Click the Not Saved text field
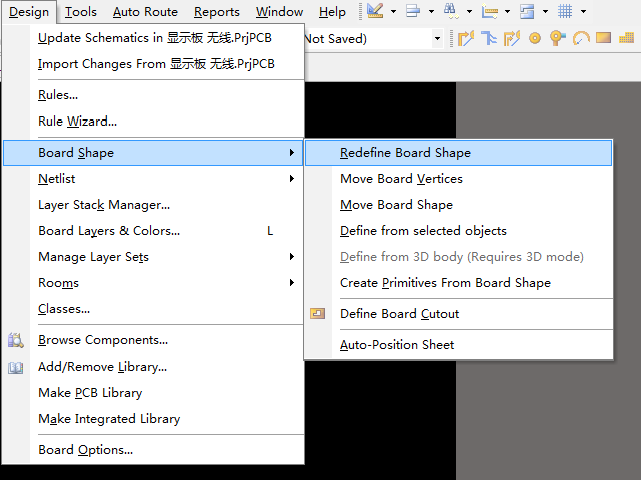Screen dimensions: 641x480 point(368,38)
